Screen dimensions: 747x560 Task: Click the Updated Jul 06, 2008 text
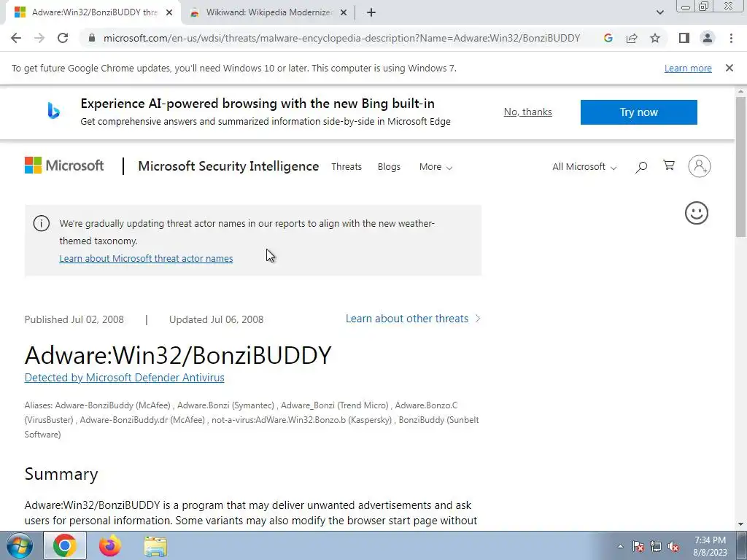[x=216, y=319]
